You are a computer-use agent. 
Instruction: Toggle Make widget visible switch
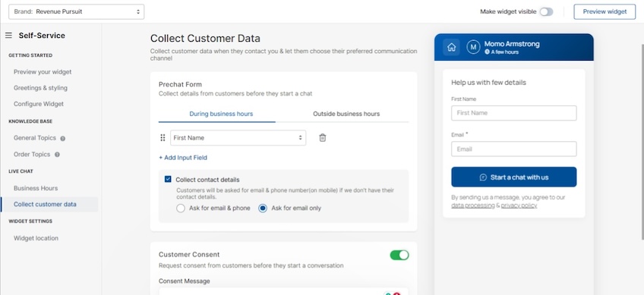pyautogui.click(x=546, y=12)
